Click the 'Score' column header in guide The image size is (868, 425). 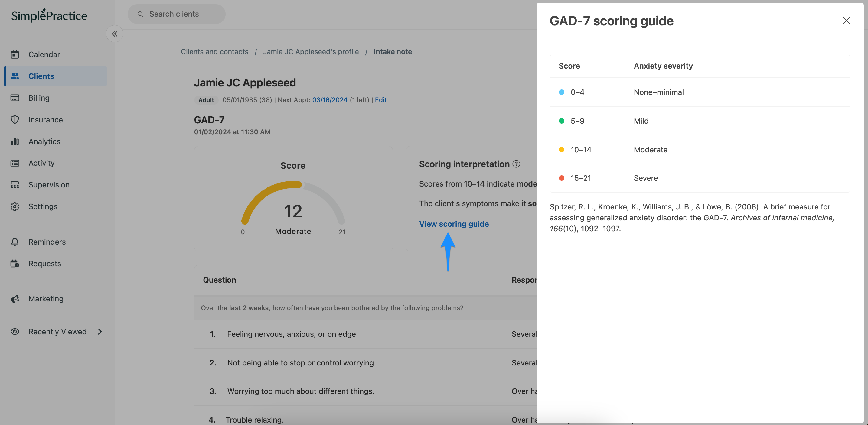(x=569, y=66)
